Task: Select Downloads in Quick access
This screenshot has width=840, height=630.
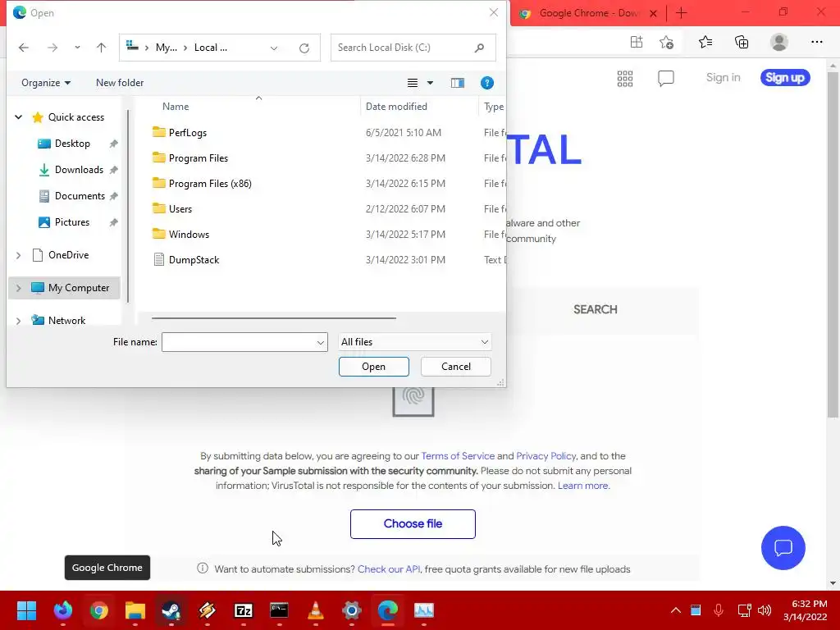Action: pos(79,170)
